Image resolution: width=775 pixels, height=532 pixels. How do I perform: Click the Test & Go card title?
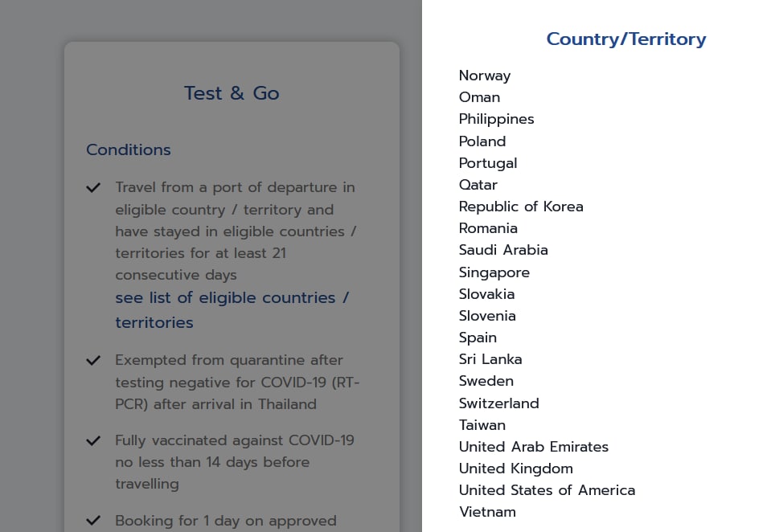[232, 93]
